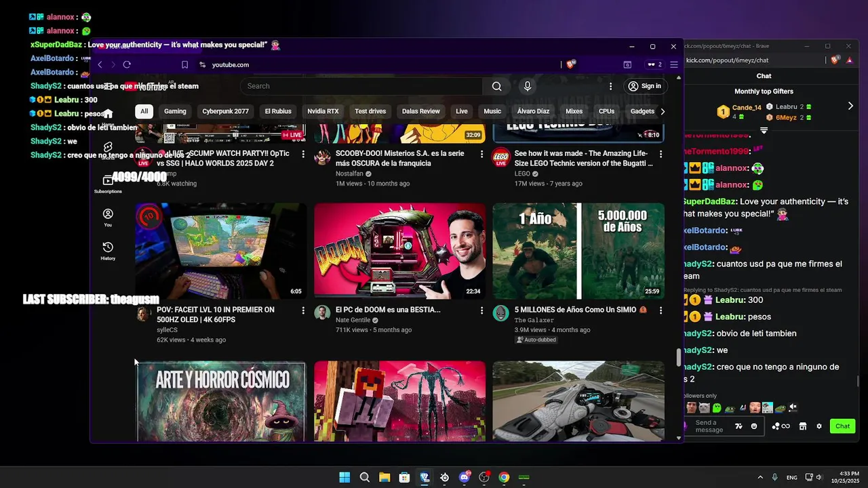Bookmark this page with the bookmark icon
Image resolution: width=868 pixels, height=488 pixels.
click(184, 64)
